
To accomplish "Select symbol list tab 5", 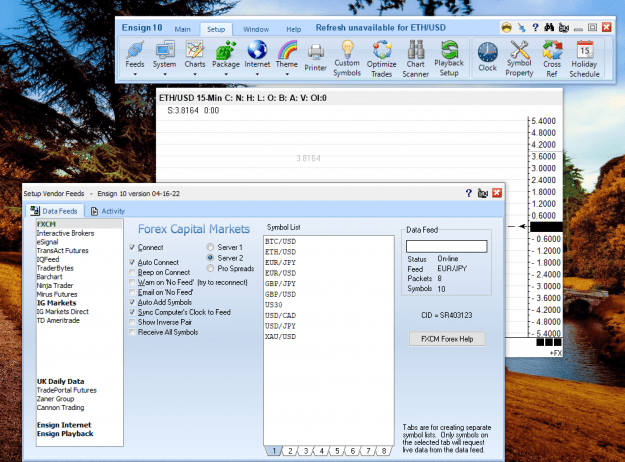I will pyautogui.click(x=337, y=451).
